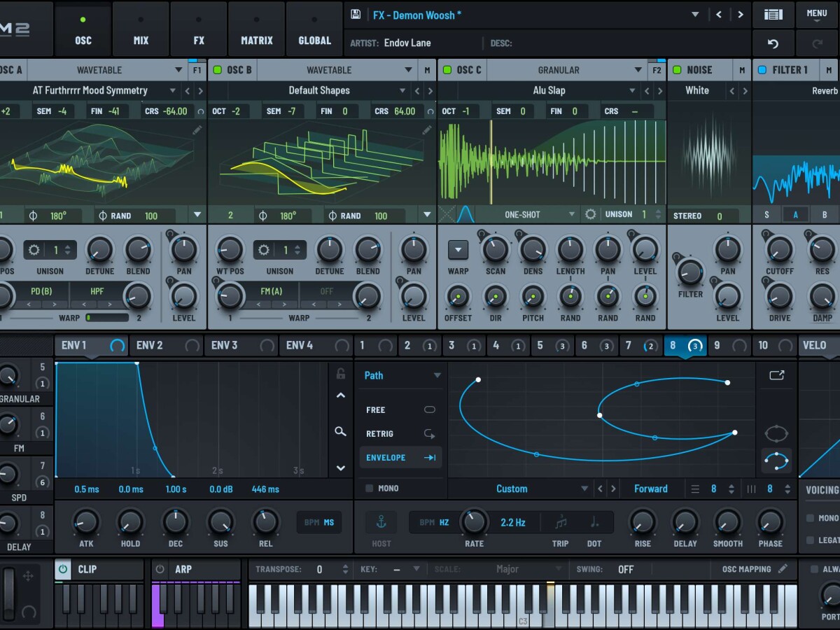Click the LFO anchor host icon
Image resolution: width=840 pixels, height=630 pixels.
pos(381,522)
